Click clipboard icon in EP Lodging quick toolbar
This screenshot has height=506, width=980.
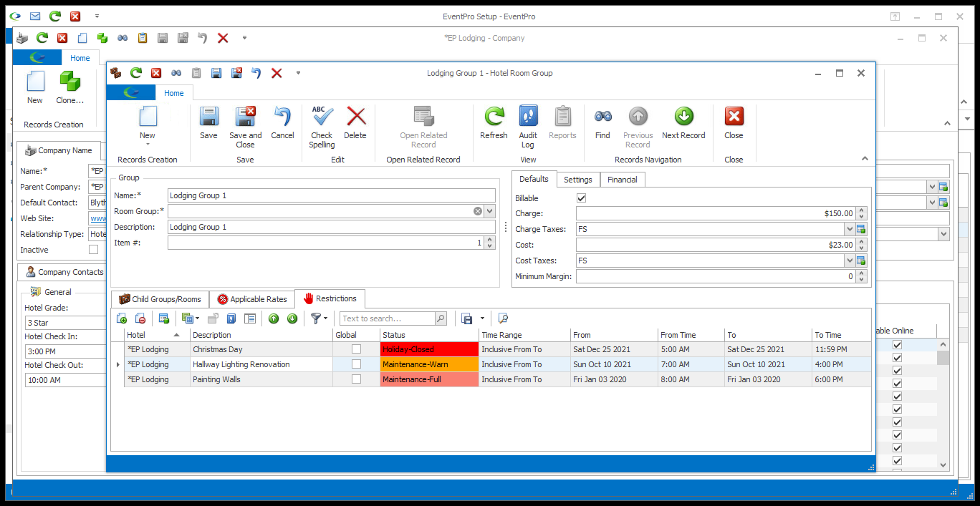click(143, 38)
